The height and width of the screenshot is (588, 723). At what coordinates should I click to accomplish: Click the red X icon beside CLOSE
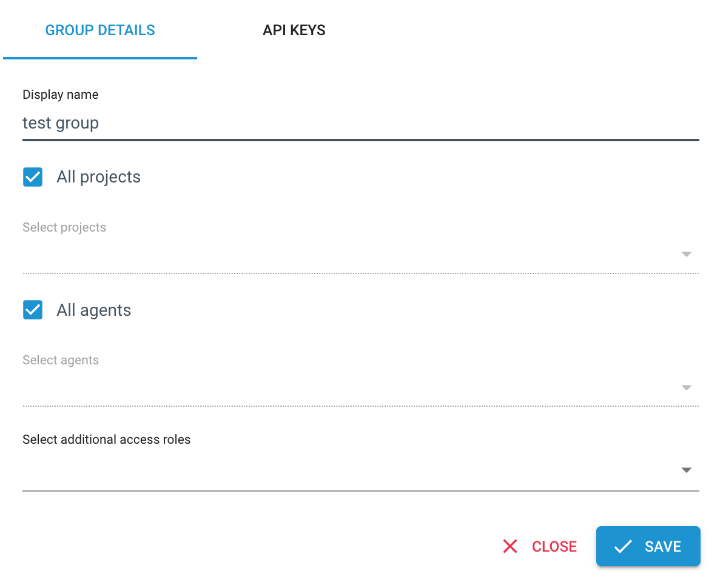tap(510, 546)
